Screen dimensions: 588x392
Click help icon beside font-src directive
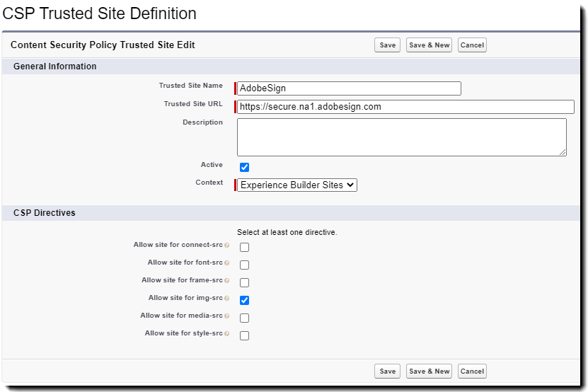click(227, 263)
